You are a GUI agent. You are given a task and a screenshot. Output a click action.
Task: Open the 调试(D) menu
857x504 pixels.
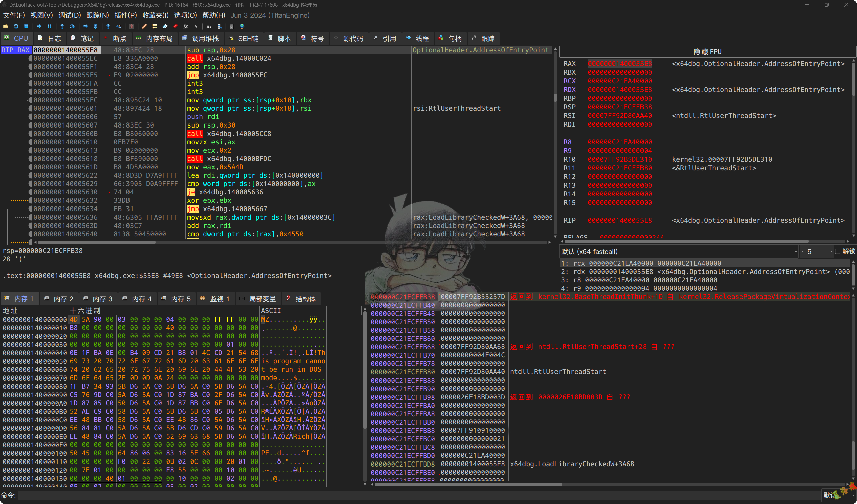click(69, 15)
